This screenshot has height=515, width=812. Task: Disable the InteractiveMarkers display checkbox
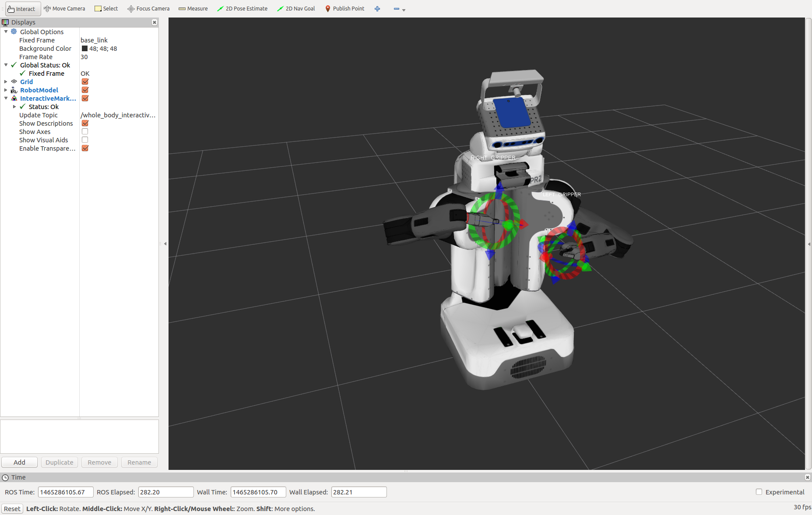tap(85, 98)
